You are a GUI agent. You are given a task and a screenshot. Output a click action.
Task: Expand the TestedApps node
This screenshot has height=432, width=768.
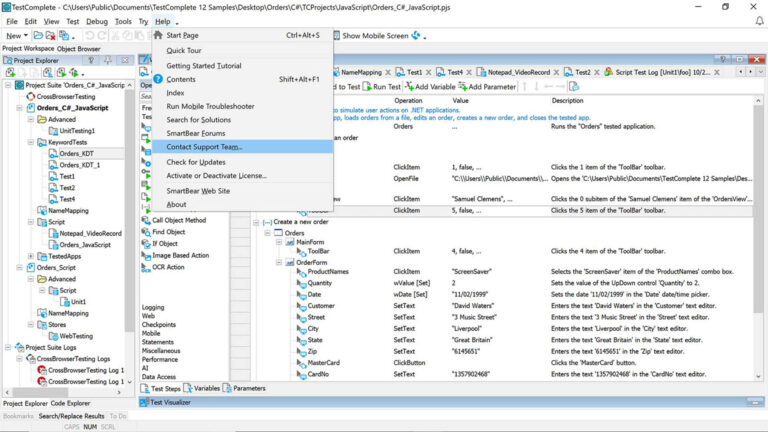point(30,256)
